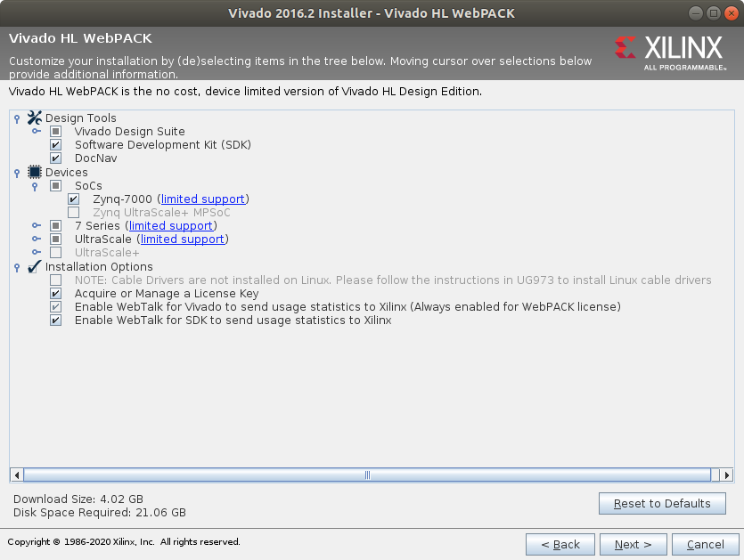Maximize the installer window
744x560 pixels.
713,13
